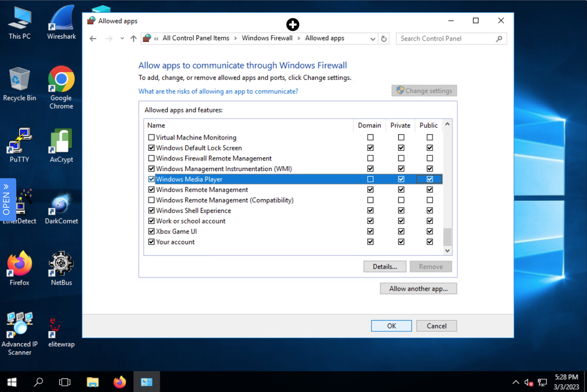Switch to Firefox on taskbar
This screenshot has height=392, width=587.
tap(120, 382)
